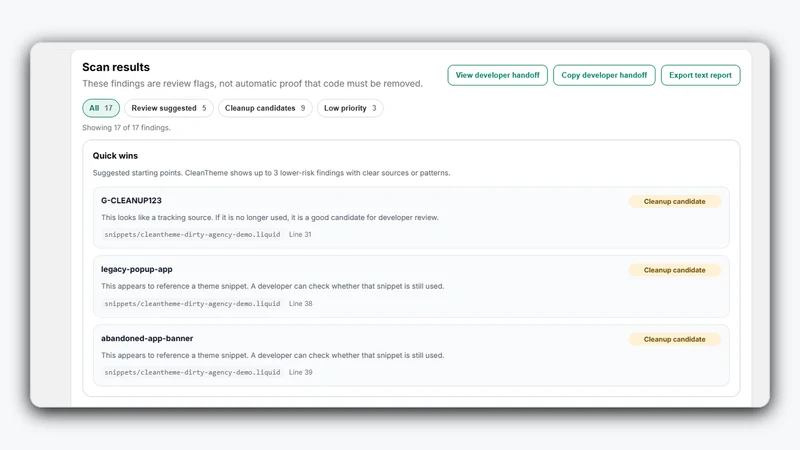Export the text report
The height and width of the screenshot is (450, 800).
coord(701,75)
